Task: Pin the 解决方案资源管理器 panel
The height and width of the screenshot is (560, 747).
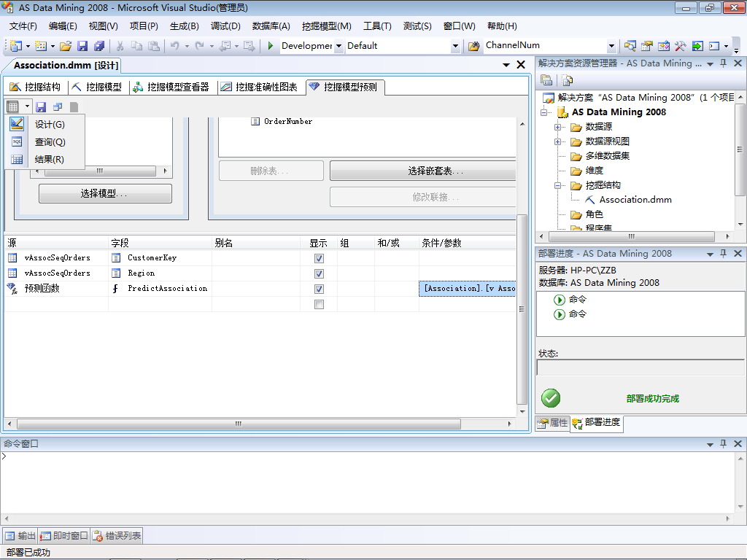Action: pos(723,63)
